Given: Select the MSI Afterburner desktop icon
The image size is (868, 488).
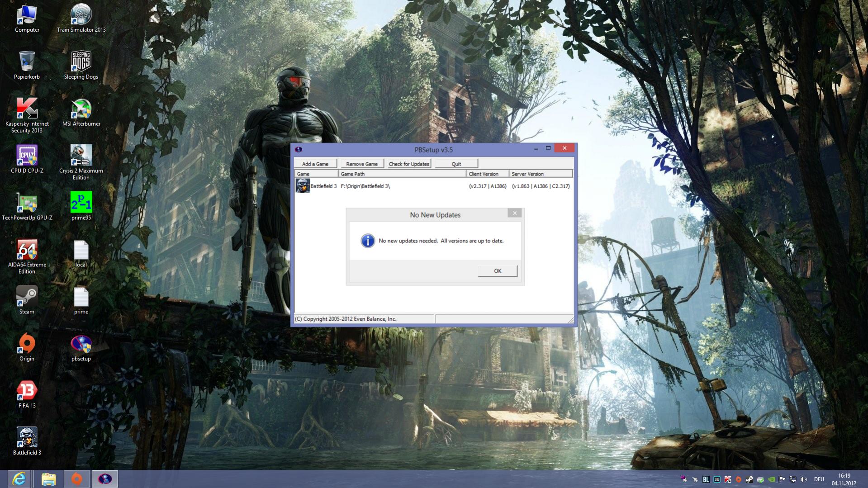Looking at the screenshot, I should point(81,113).
